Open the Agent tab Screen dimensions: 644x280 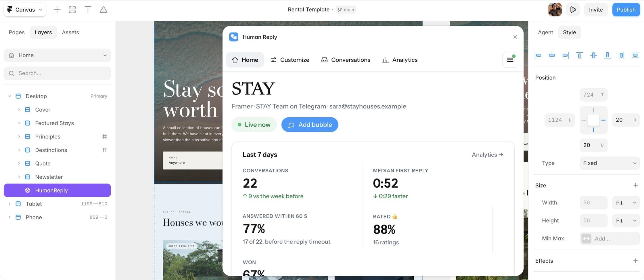(545, 32)
